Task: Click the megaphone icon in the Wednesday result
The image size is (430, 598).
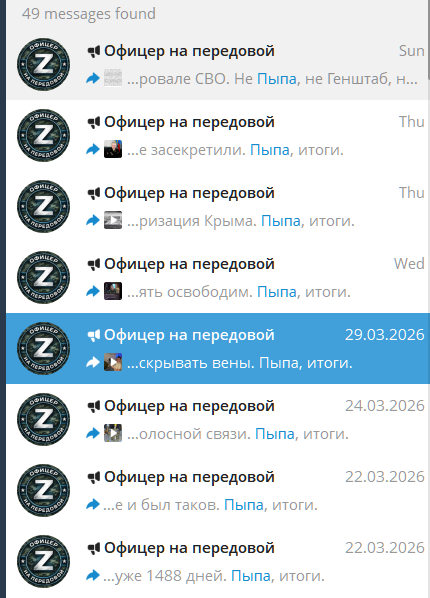Action: pyautogui.click(x=94, y=264)
